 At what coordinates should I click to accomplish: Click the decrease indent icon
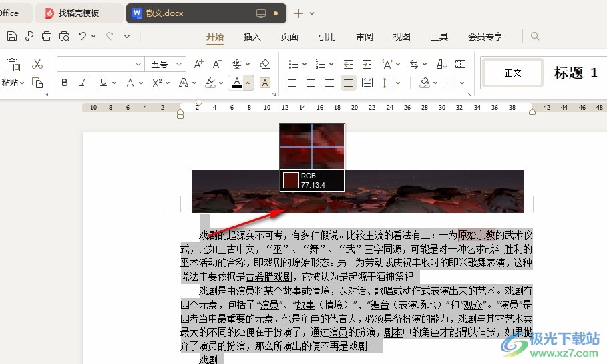coord(348,64)
